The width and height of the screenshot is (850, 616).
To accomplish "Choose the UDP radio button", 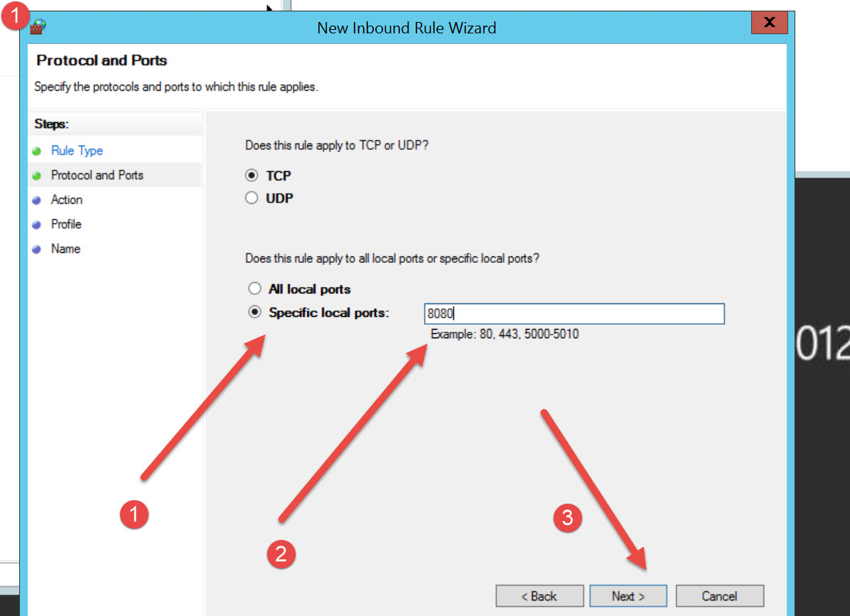I will (x=252, y=198).
